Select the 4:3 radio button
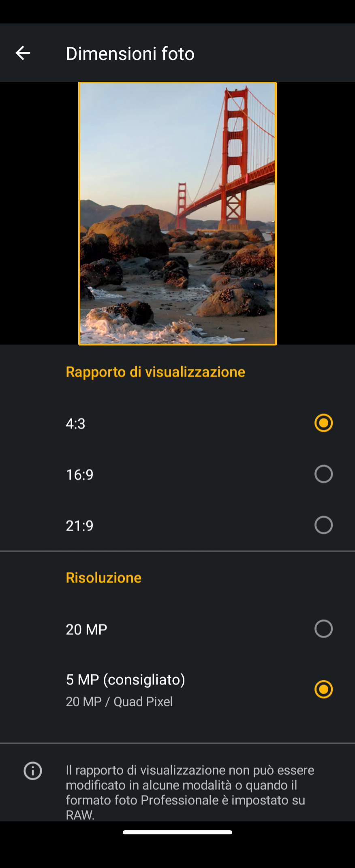 point(323,423)
